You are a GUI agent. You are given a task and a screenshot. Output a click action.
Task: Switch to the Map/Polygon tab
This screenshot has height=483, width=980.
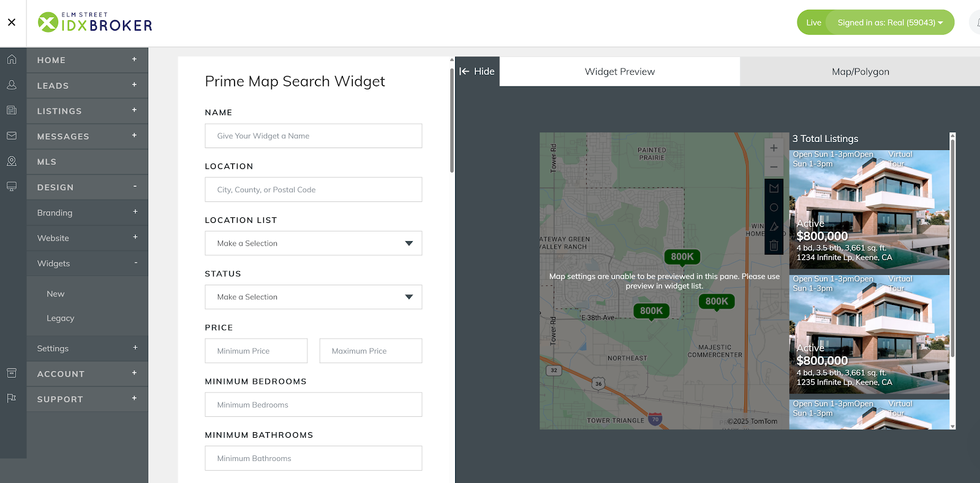click(x=860, y=72)
